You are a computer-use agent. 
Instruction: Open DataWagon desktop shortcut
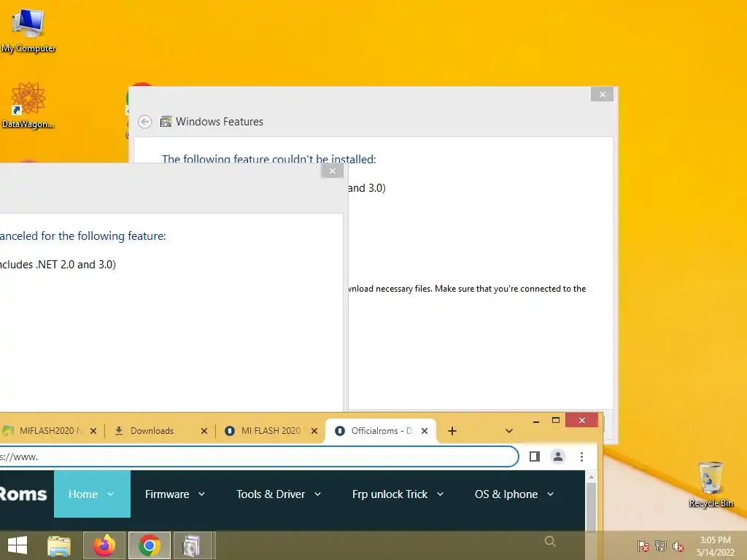(x=28, y=105)
